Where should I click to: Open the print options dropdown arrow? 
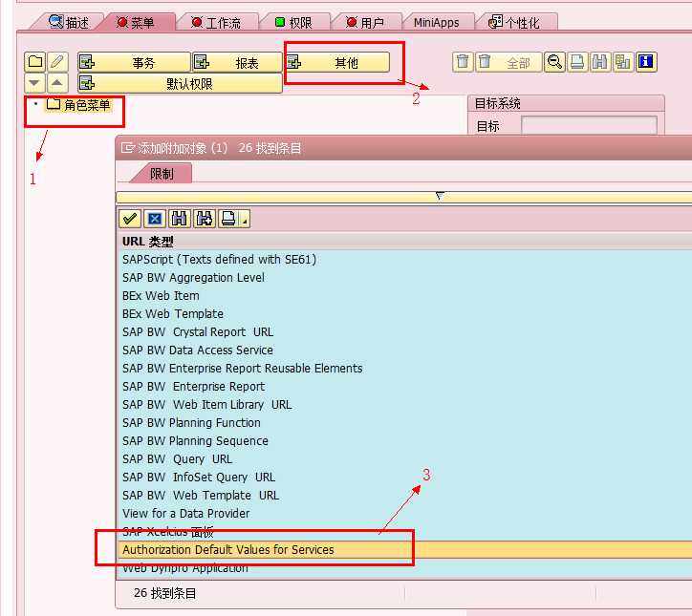click(245, 219)
